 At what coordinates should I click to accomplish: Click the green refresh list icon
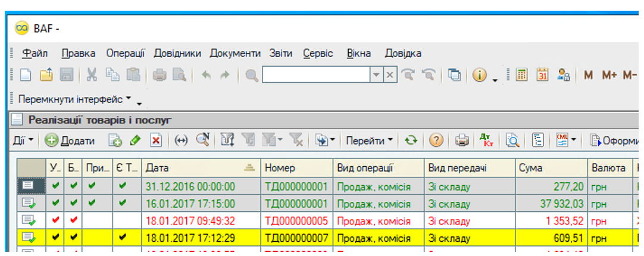(x=410, y=141)
